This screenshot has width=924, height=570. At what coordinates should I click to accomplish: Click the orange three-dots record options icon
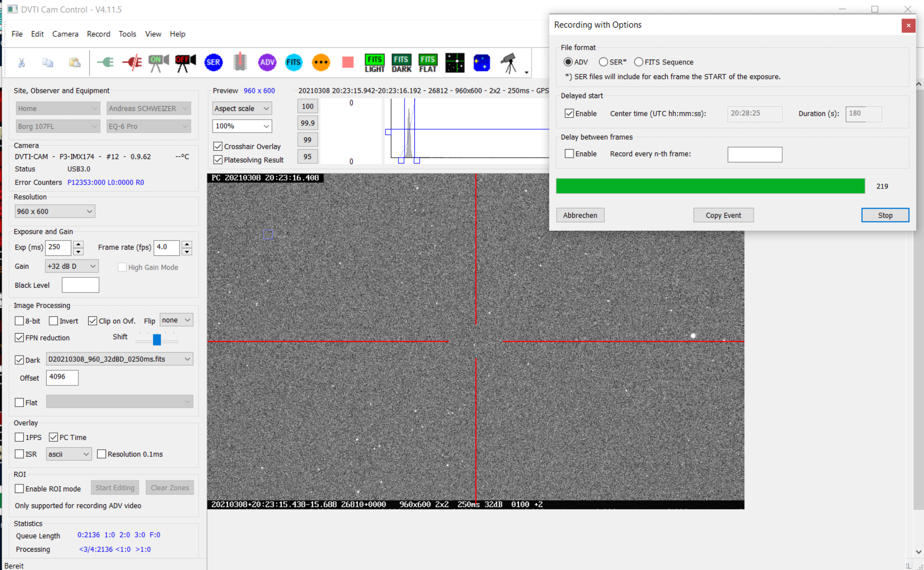pyautogui.click(x=321, y=63)
